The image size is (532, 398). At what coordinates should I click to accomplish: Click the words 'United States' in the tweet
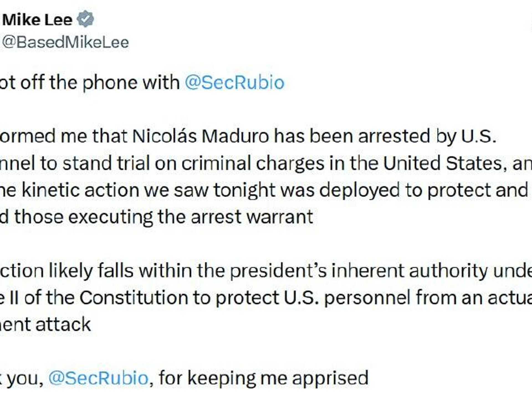click(x=442, y=163)
